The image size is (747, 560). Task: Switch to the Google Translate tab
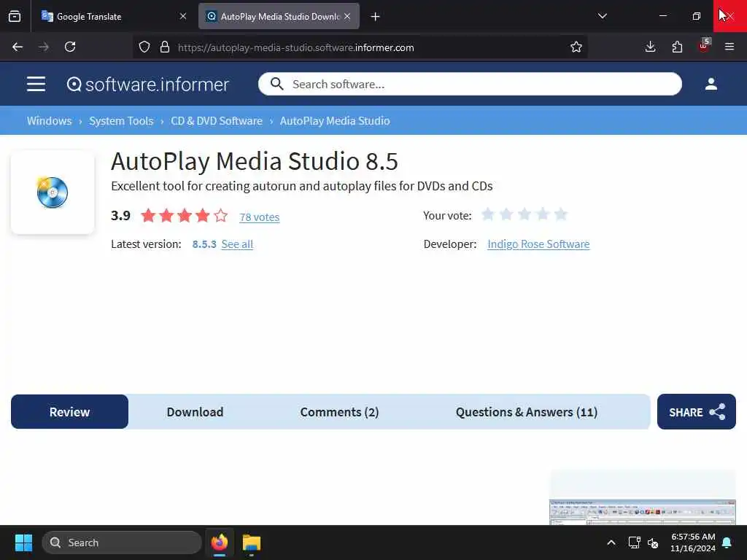[115, 17]
